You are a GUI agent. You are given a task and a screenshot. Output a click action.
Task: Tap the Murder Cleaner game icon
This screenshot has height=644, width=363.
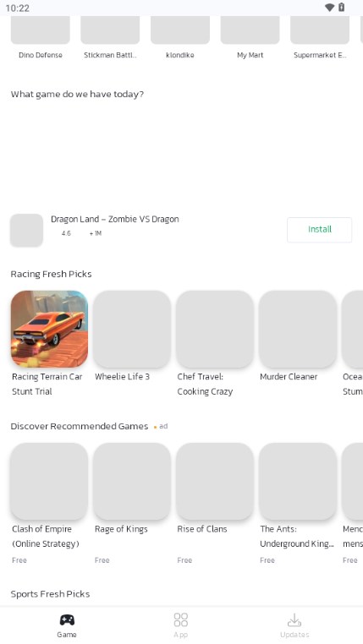(298, 329)
